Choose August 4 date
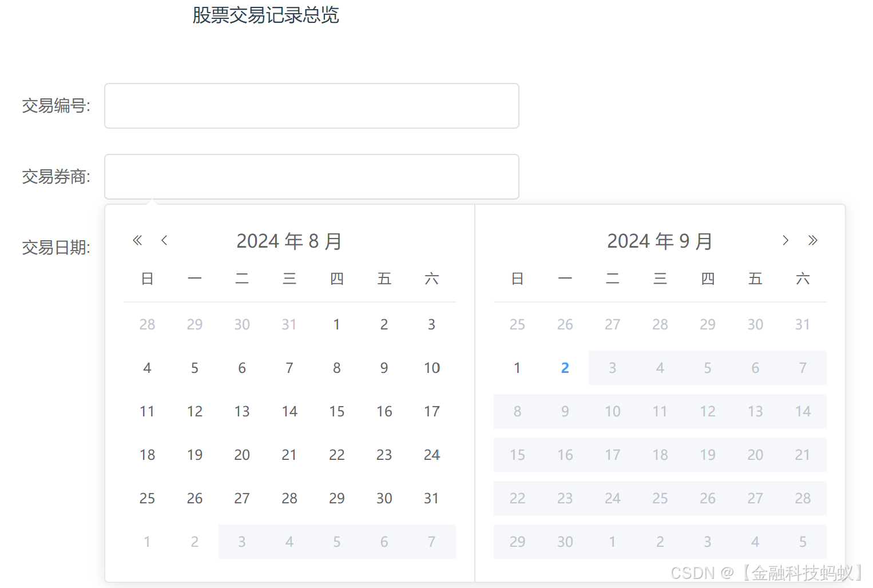 click(x=147, y=368)
